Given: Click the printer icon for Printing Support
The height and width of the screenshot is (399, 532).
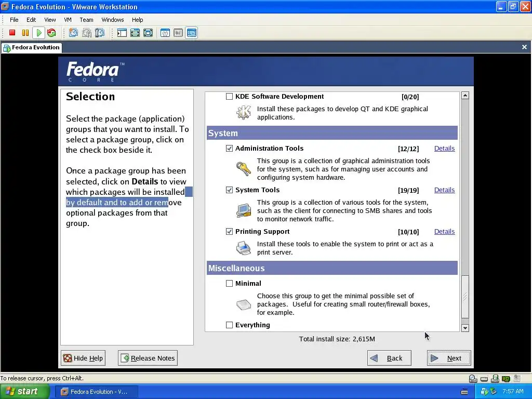Looking at the screenshot, I should point(244,248).
